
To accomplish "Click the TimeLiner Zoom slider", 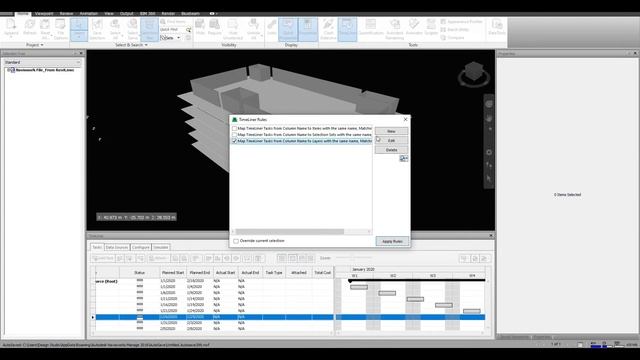I will click(355, 258).
